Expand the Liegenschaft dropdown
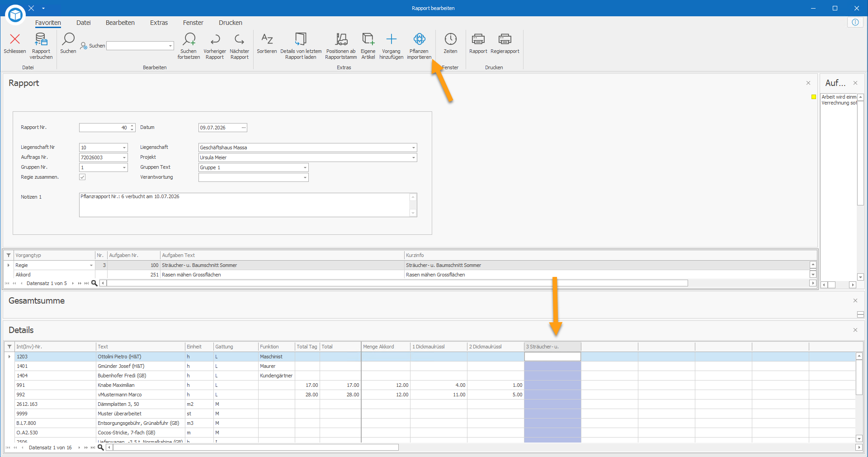 [x=413, y=148]
